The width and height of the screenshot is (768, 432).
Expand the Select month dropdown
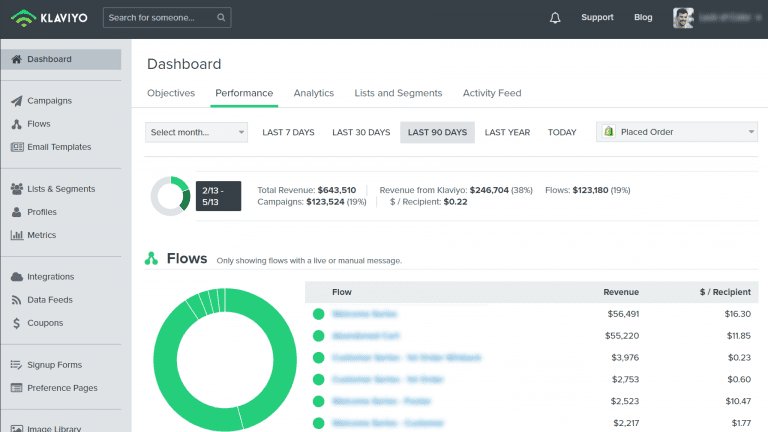(x=197, y=132)
